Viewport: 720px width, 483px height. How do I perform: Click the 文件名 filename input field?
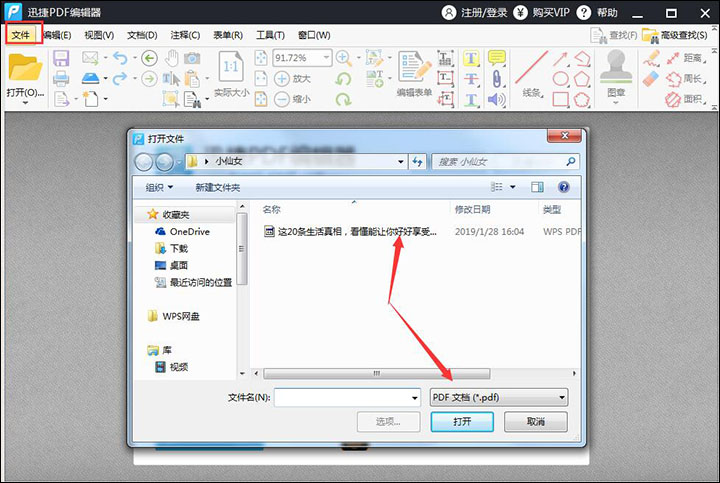[x=340, y=397]
